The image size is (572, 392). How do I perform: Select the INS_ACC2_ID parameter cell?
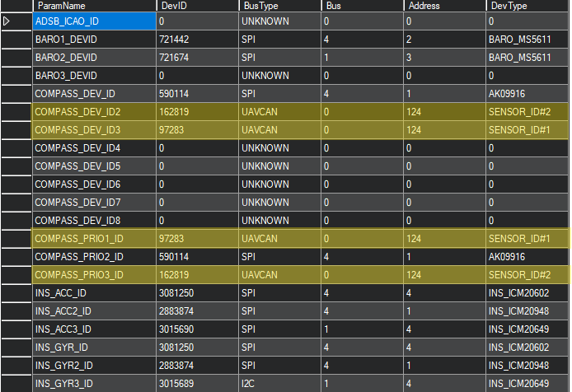pos(93,311)
